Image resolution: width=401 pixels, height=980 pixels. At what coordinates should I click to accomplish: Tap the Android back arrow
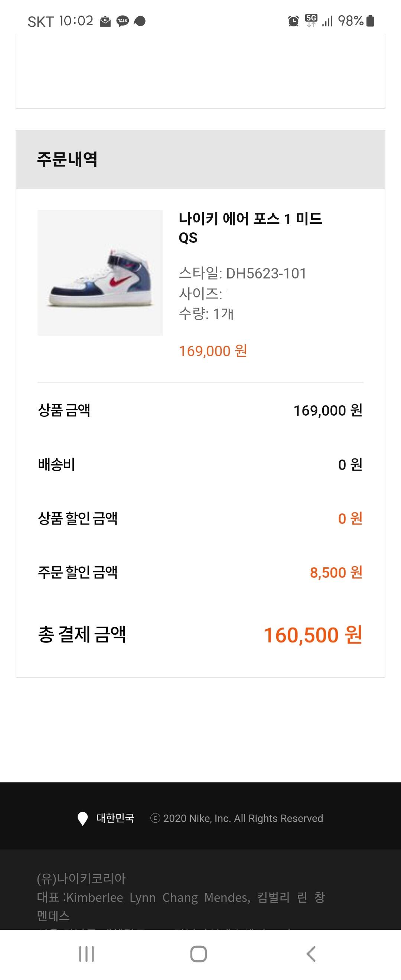click(x=311, y=954)
